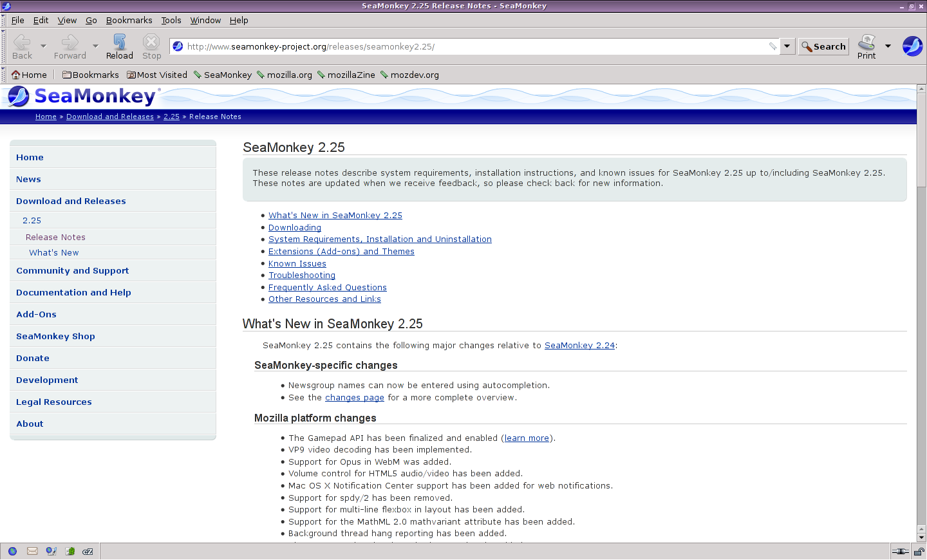Click the Stop loading button
927x560 pixels.
click(x=151, y=46)
